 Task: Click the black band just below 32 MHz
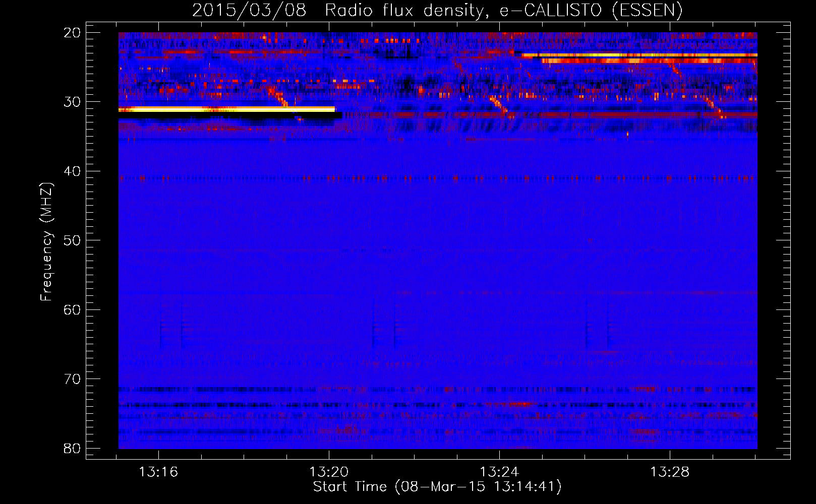coord(230,115)
